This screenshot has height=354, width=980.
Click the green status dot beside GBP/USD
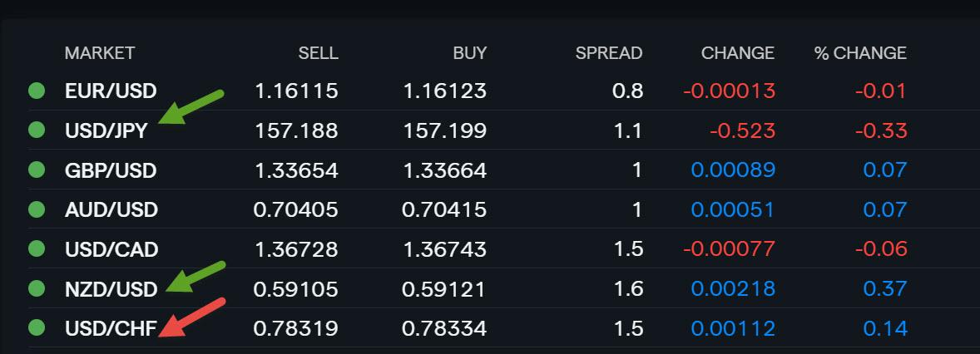[x=37, y=170]
